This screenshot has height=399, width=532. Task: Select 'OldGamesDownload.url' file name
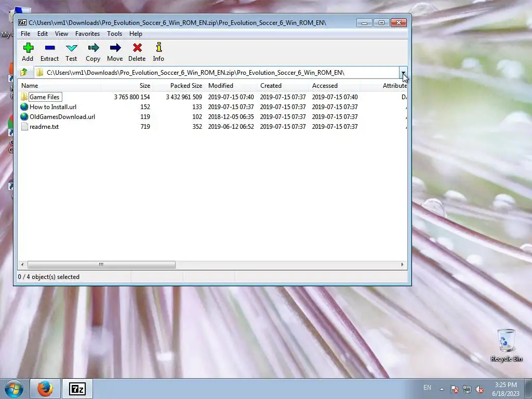click(62, 117)
